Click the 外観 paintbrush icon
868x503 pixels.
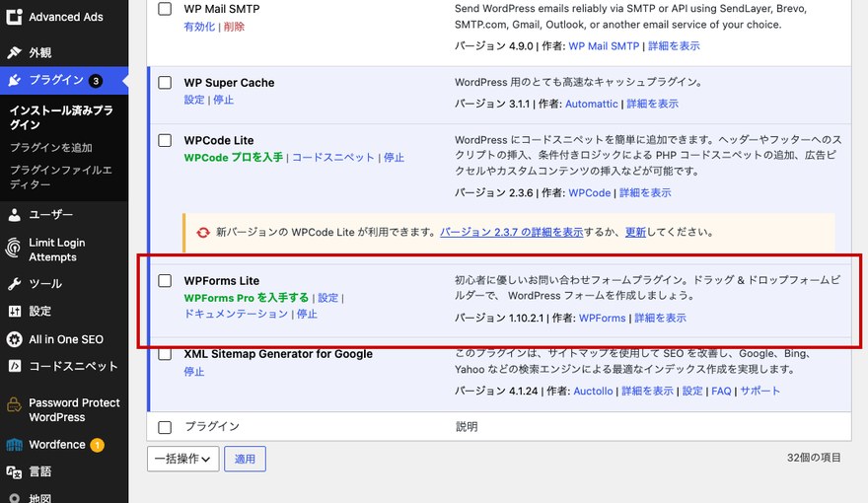pos(15,52)
